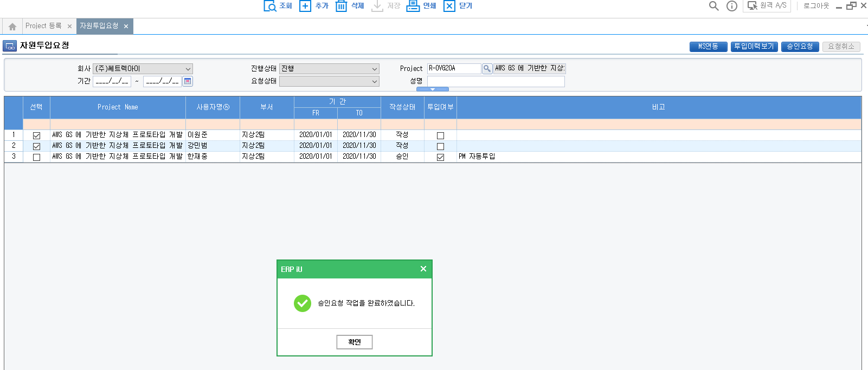Click the Project code lookup magnifier
Screen dimensions: 868x370
click(x=487, y=69)
